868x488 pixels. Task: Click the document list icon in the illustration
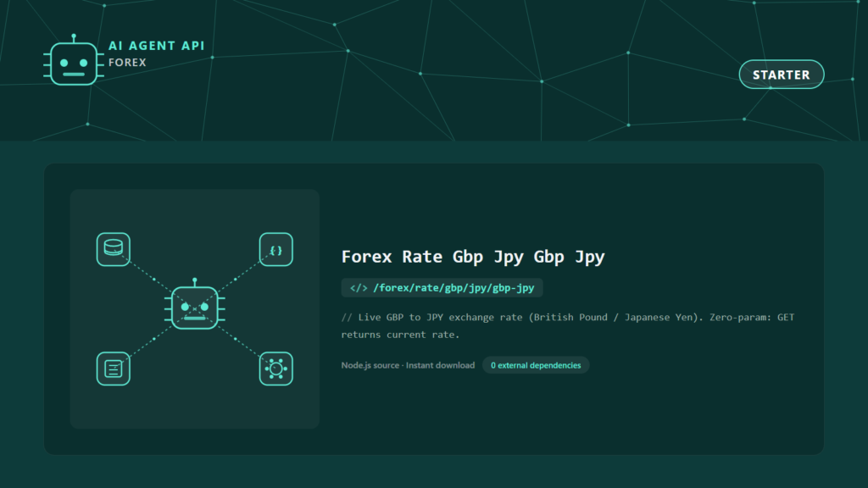click(114, 369)
